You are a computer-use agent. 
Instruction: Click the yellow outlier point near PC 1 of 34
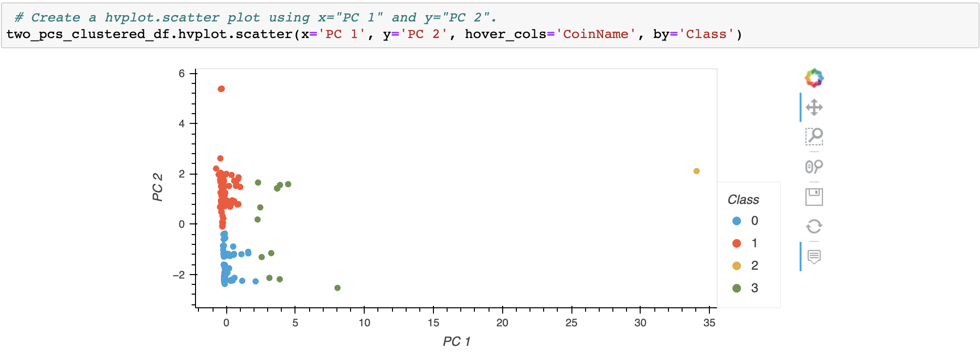[x=696, y=171]
